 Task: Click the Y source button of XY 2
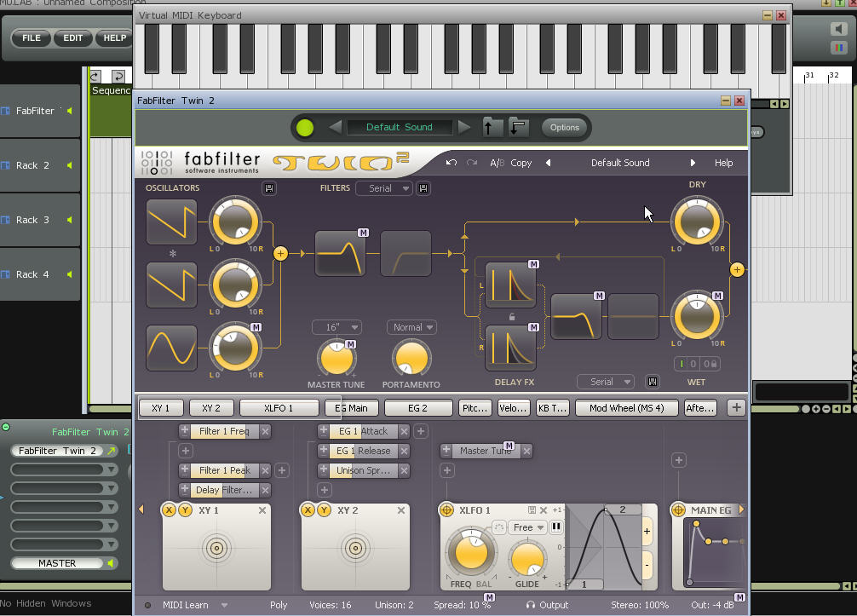324,510
